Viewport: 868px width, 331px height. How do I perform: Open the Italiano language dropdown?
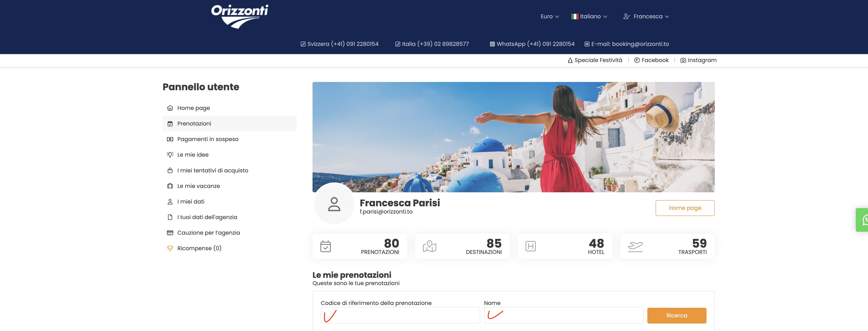[x=589, y=17]
